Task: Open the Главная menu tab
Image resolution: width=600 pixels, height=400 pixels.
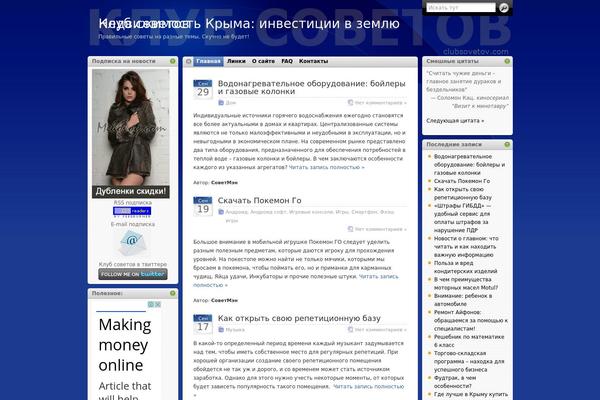Action: [x=208, y=61]
